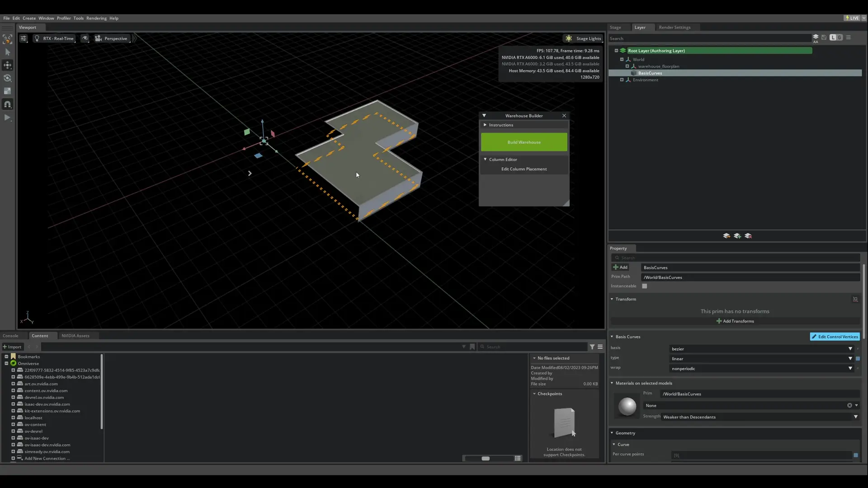This screenshot has height=488, width=868.
Task: Open the basis dropdown showing bezier
Action: point(761,349)
